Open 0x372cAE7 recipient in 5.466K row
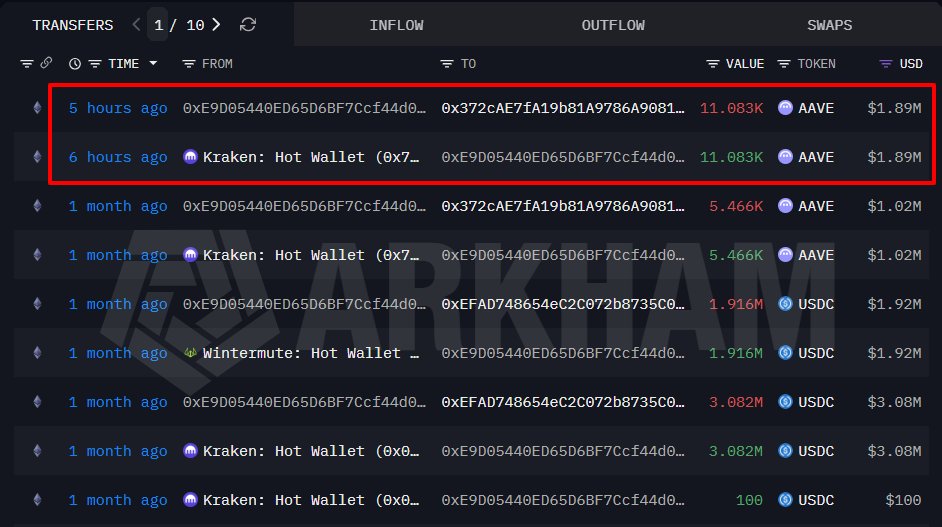This screenshot has width=942, height=527. [563, 206]
